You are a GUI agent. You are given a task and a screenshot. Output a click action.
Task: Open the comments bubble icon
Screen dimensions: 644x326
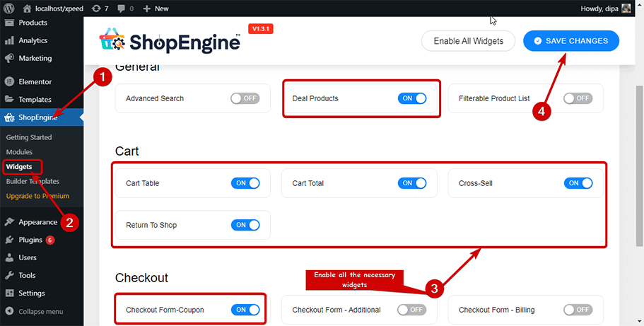pos(121,8)
